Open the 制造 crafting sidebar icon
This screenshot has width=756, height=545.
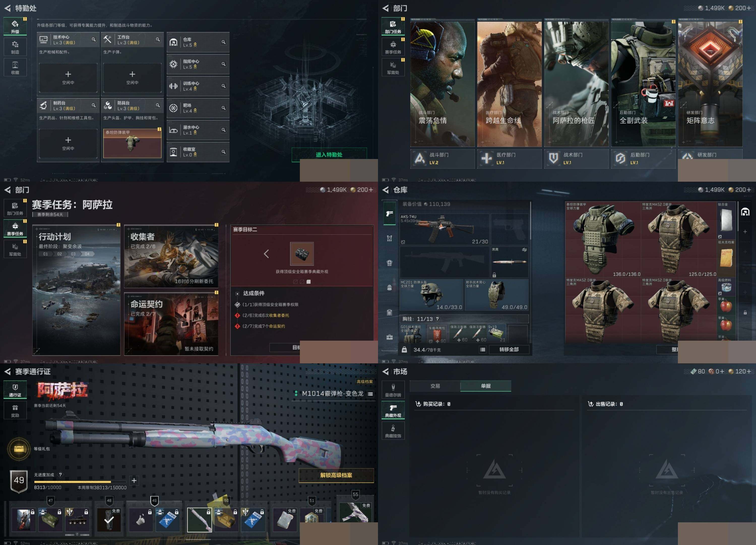[x=15, y=47]
